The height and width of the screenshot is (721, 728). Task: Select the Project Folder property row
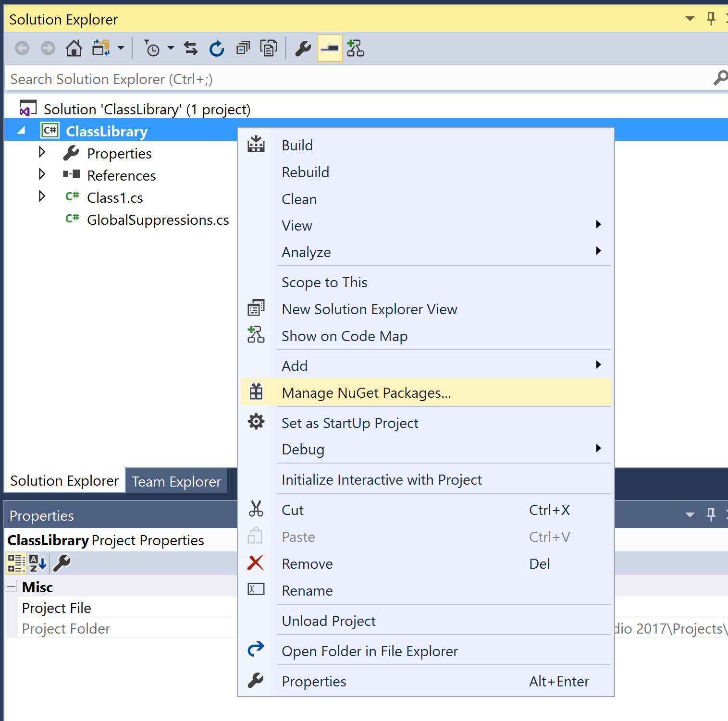point(127,628)
